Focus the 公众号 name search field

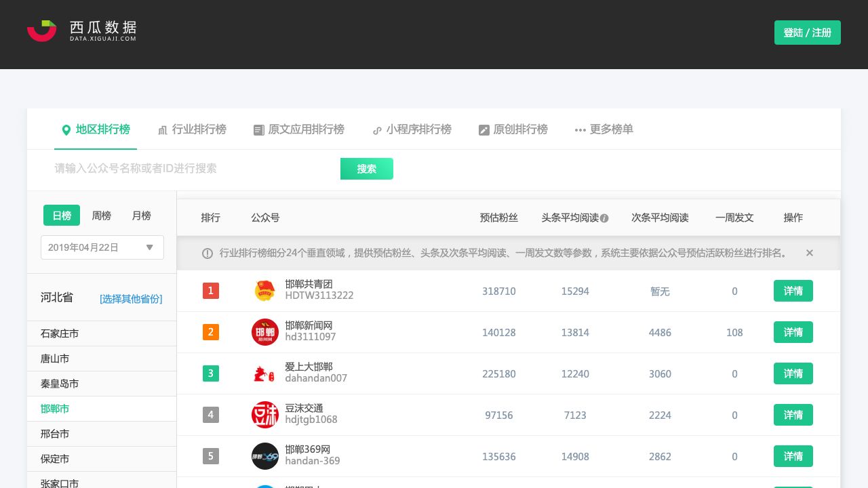(193, 169)
